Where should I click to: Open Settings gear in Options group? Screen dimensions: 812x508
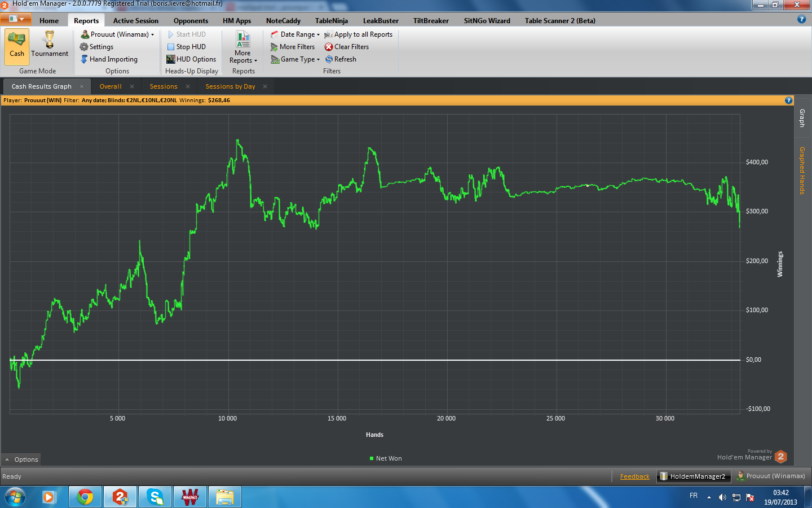click(84, 47)
